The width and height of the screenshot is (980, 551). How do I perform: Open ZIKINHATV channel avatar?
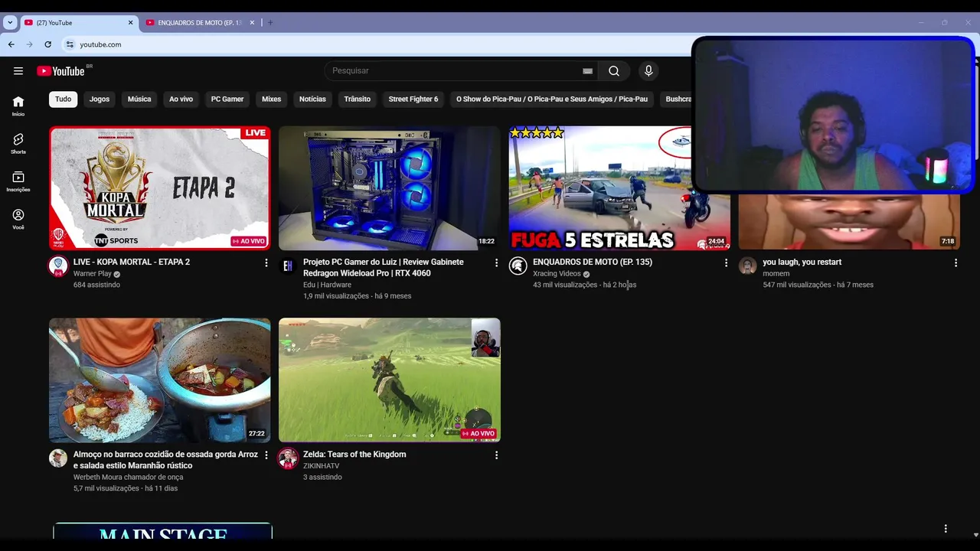coord(288,458)
